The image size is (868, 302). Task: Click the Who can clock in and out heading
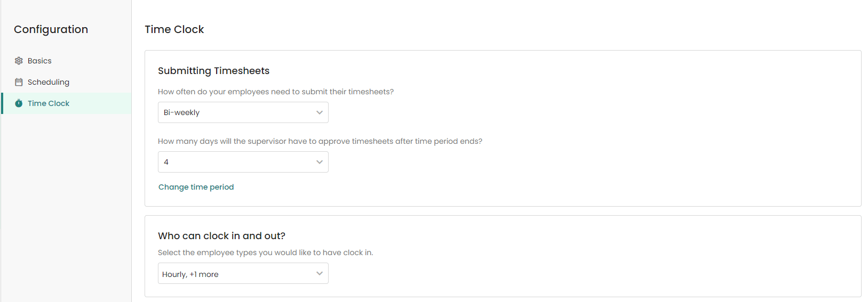pos(221,235)
